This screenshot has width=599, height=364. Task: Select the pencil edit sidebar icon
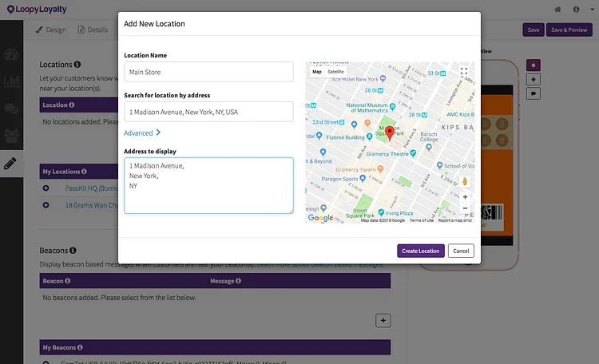[x=10, y=164]
